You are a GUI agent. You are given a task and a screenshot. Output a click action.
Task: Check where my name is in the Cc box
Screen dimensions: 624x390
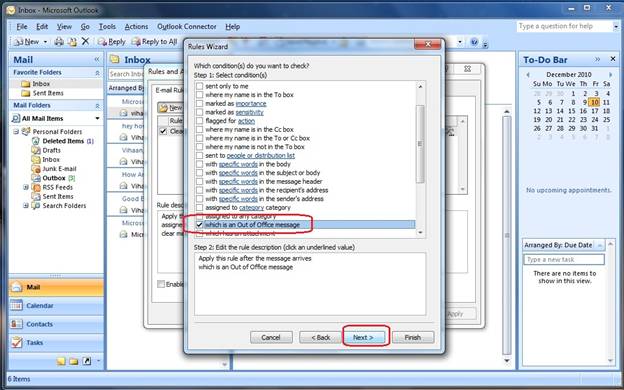coord(199,129)
